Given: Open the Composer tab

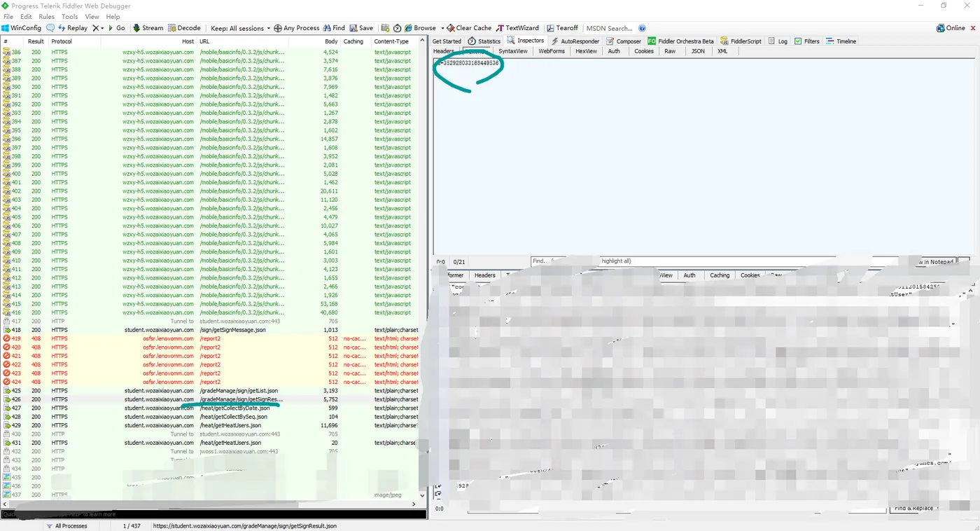Looking at the screenshot, I should 624,41.
